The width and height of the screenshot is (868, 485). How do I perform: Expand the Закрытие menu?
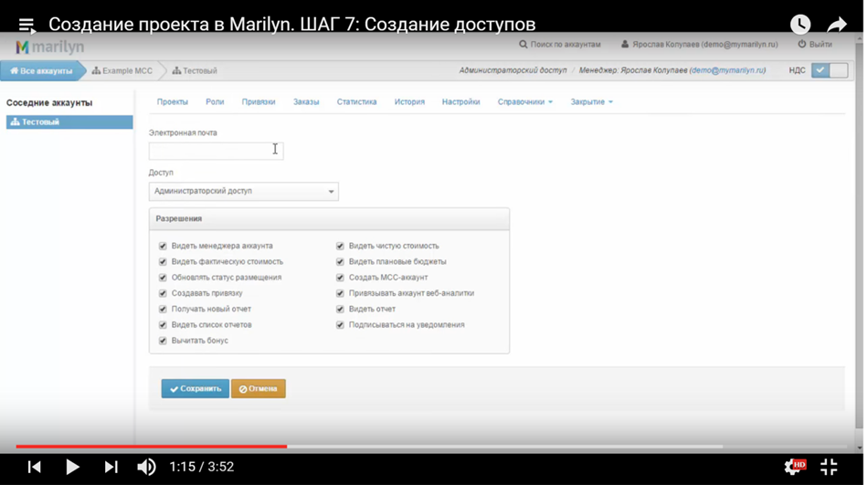[591, 102]
